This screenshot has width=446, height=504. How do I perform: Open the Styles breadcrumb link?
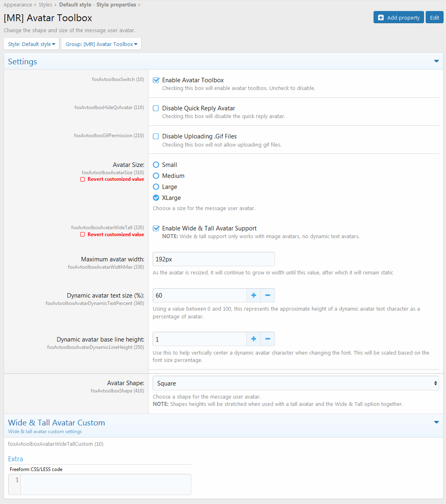(45, 5)
